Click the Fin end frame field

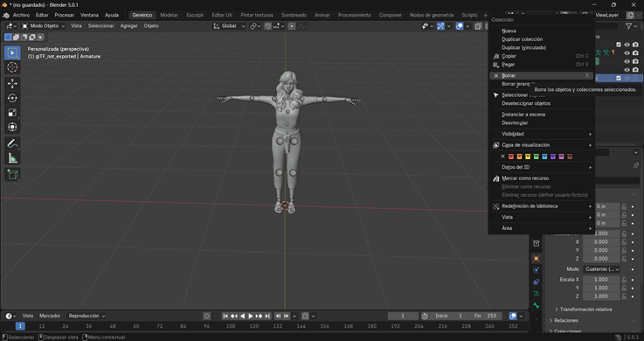(x=485, y=316)
